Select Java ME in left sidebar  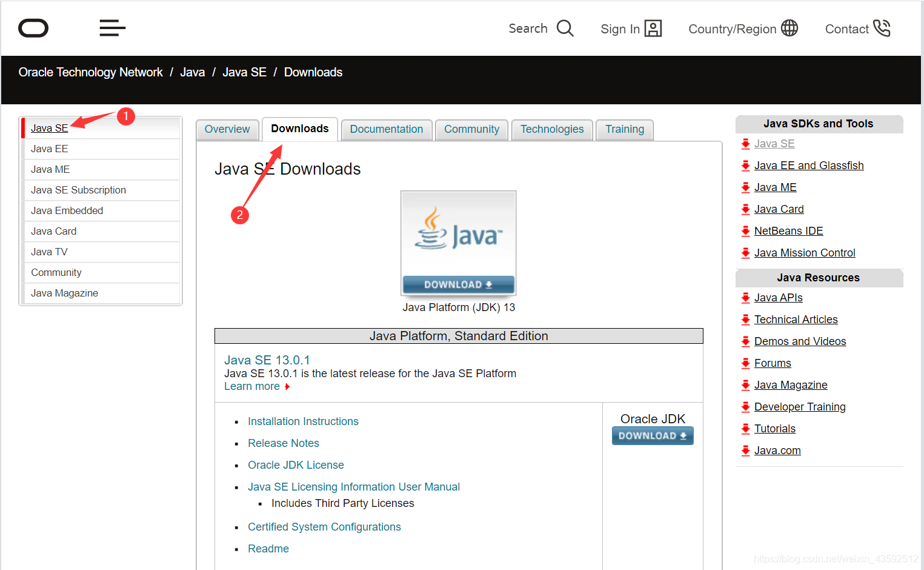tap(101, 169)
